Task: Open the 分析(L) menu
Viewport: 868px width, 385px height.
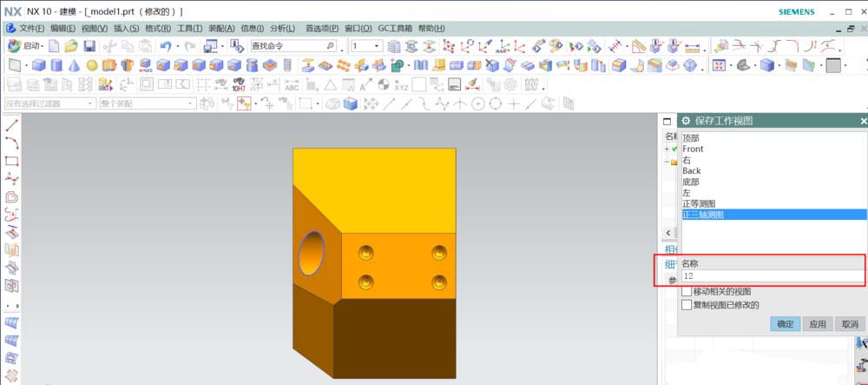Action: click(282, 29)
